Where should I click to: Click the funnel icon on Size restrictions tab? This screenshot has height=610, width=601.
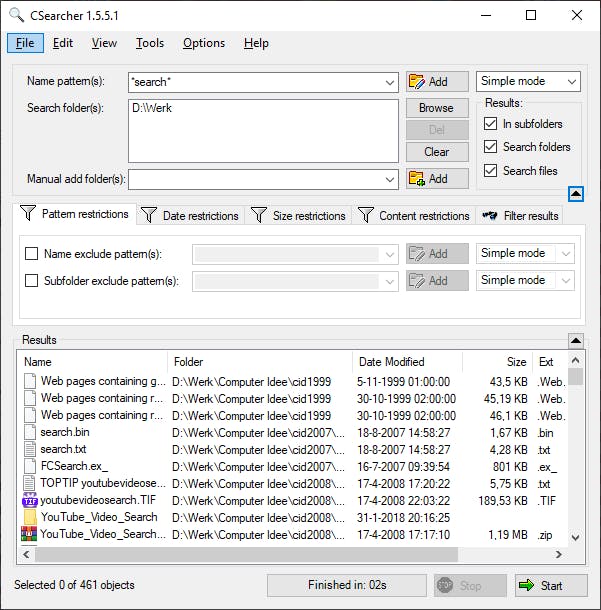pyautogui.click(x=259, y=215)
